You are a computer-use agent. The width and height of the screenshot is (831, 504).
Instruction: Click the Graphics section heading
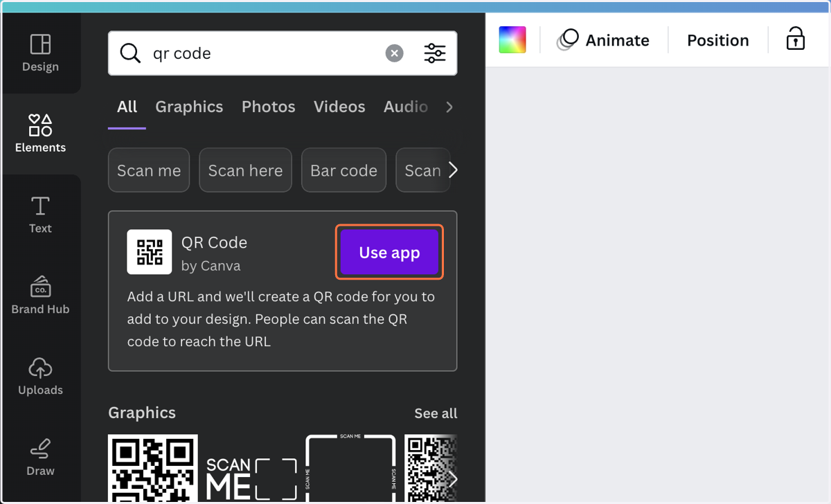pyautogui.click(x=142, y=413)
